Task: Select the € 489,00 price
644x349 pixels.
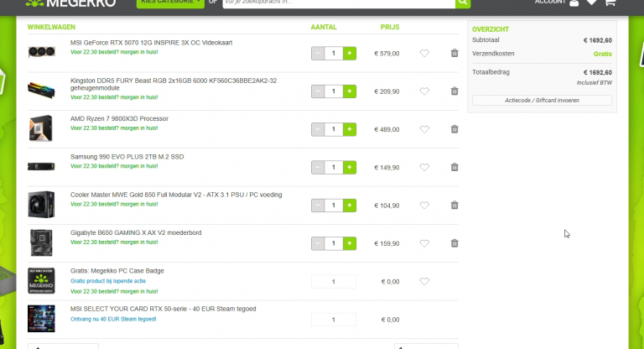Action: point(387,129)
